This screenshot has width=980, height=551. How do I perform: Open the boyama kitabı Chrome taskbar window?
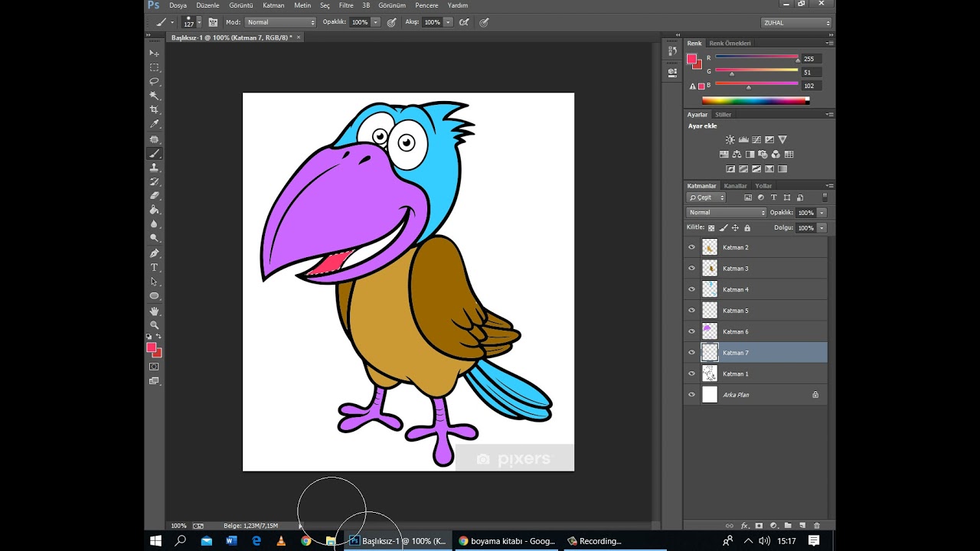(x=506, y=541)
